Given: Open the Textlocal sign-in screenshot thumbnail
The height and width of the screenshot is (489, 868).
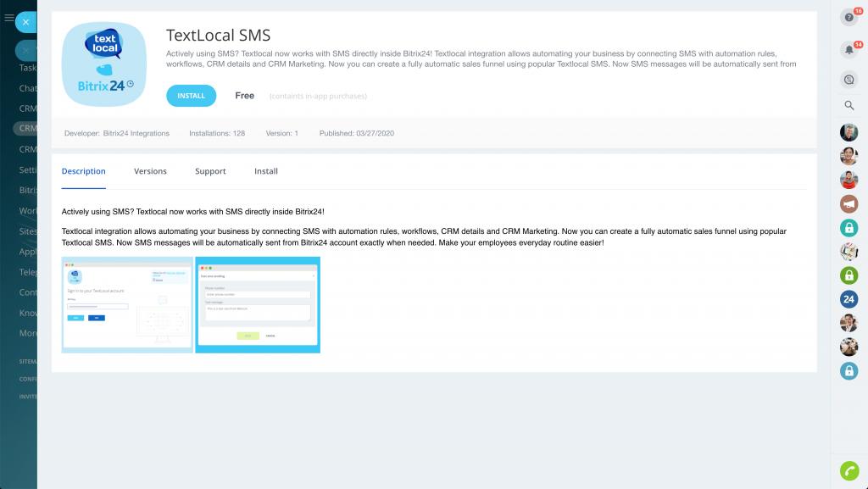Looking at the screenshot, I should point(127,304).
